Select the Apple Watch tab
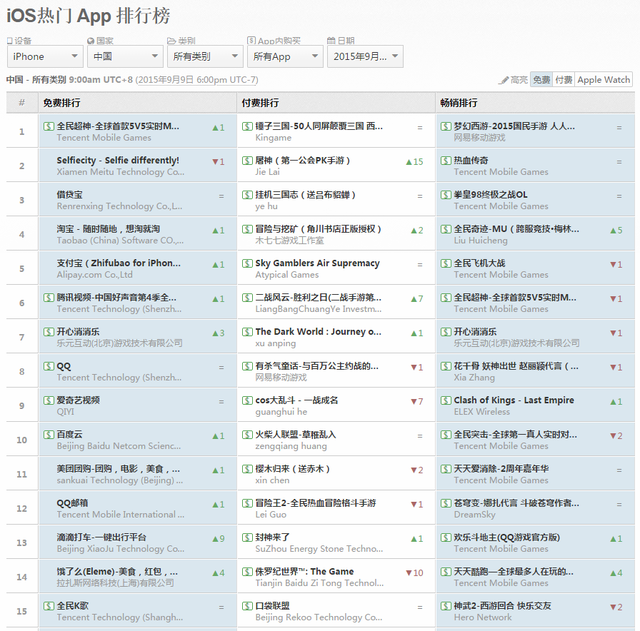Image resolution: width=640 pixels, height=631 pixels. coord(604,80)
